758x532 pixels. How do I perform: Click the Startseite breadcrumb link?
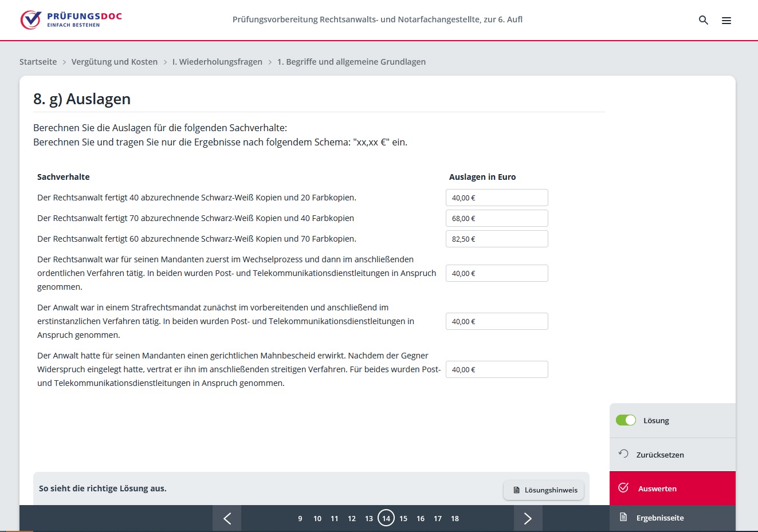pyautogui.click(x=38, y=62)
